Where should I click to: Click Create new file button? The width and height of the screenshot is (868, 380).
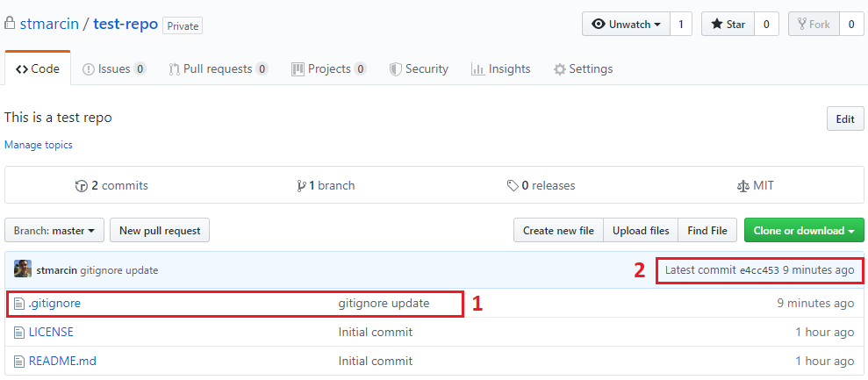coord(558,231)
